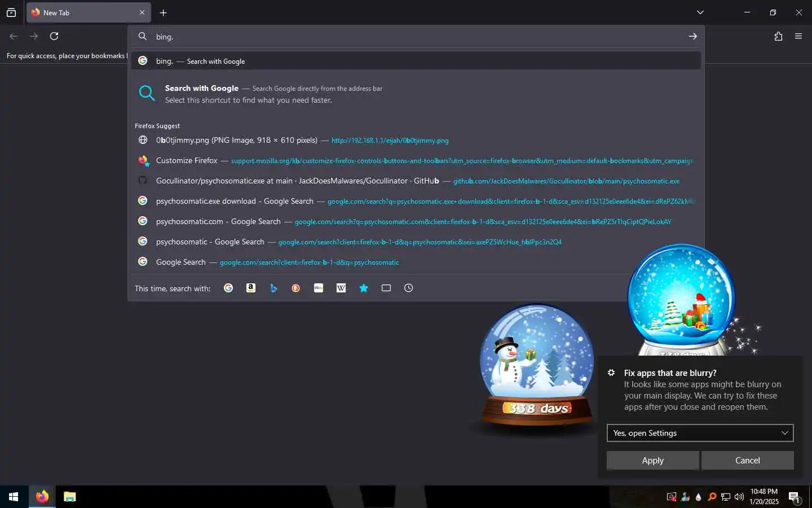
Task: Search history using the clock icon
Action: pyautogui.click(x=409, y=288)
